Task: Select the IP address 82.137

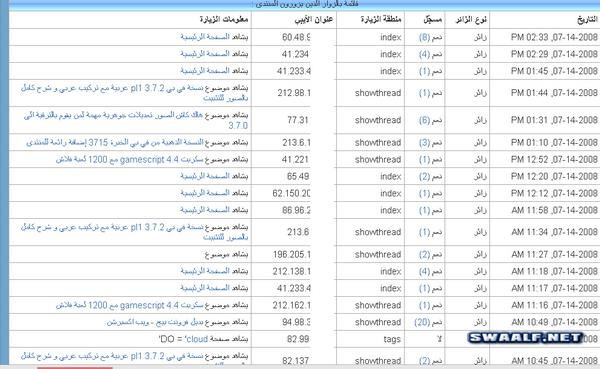Action: tap(295, 361)
